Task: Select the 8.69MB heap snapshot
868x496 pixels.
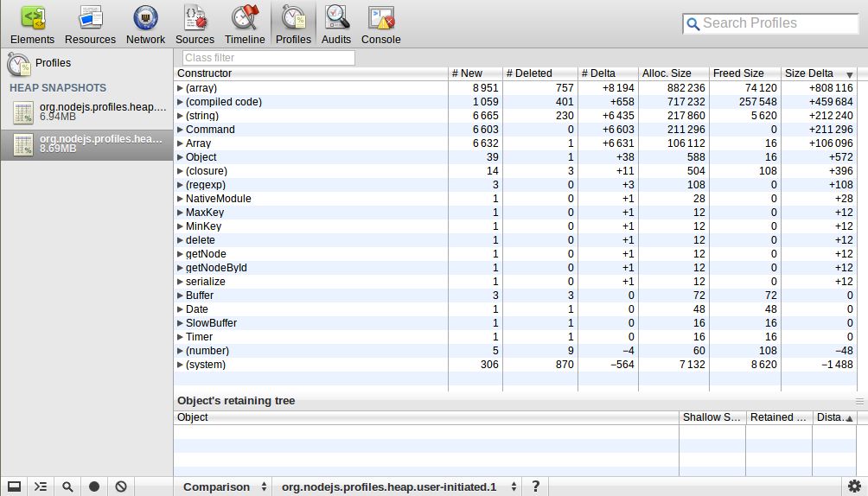Action: [x=87, y=144]
